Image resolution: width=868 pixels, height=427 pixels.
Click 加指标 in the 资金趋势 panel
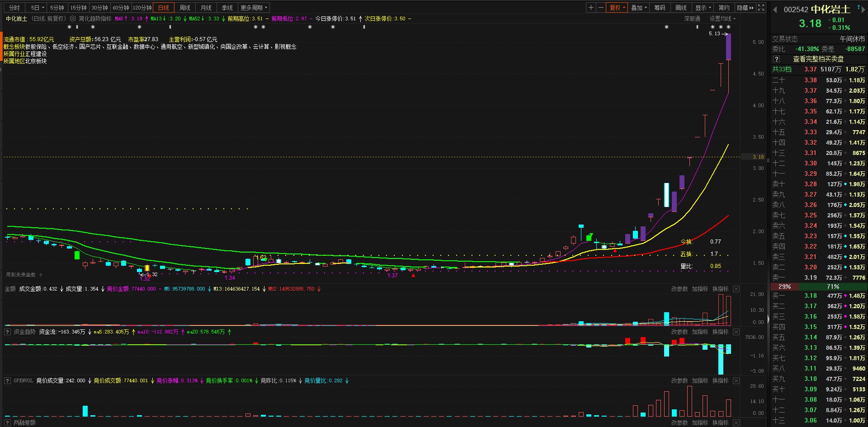[700, 332]
